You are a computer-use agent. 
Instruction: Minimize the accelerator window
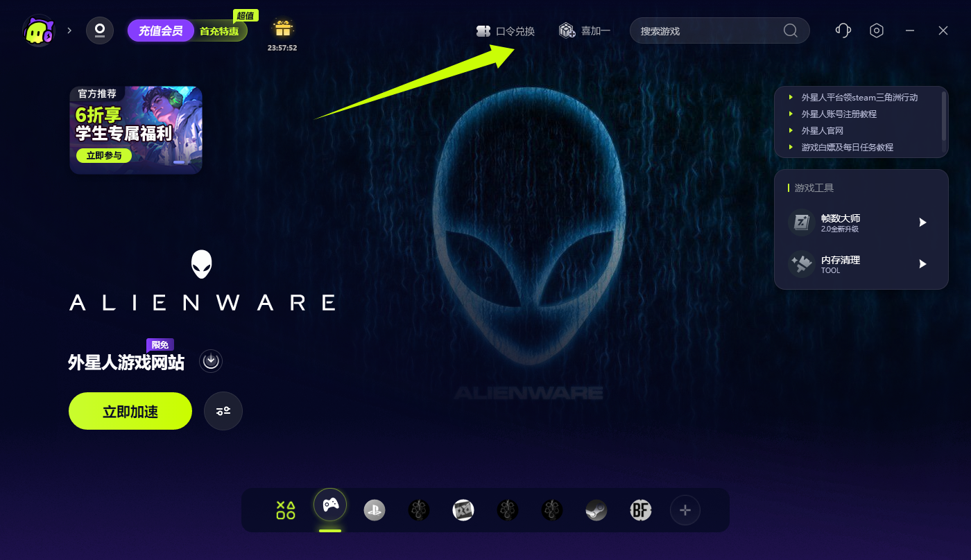(910, 30)
